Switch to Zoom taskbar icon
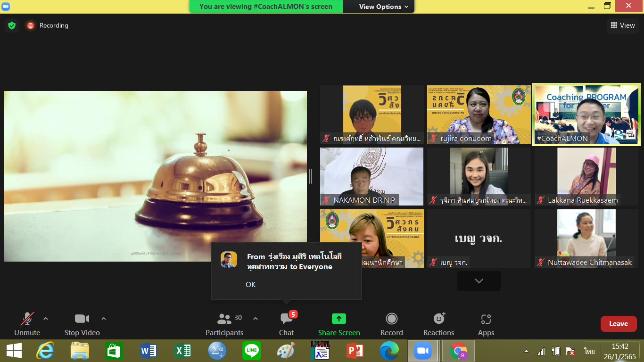Viewport: 644px width, 362px height. coord(423,351)
